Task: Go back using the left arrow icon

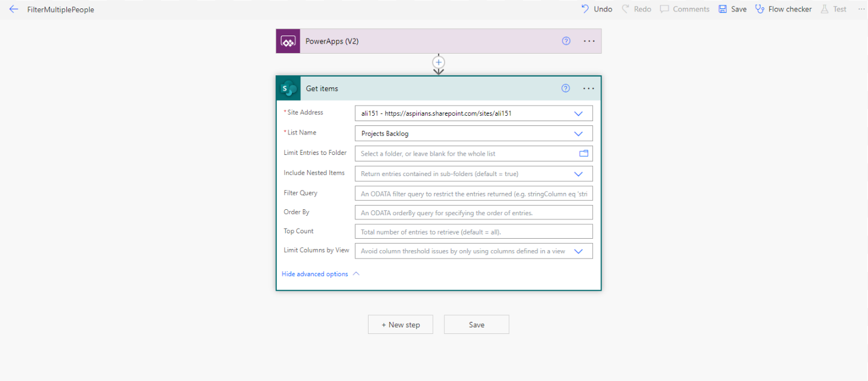Action: click(14, 9)
